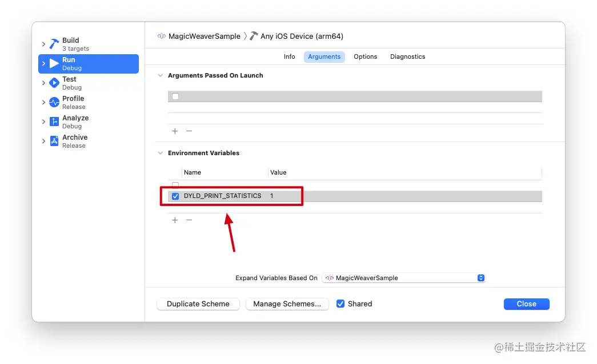Image resolution: width=597 pixels, height=364 pixels.
Task: Click the Build hammer icon
Action: (x=54, y=44)
